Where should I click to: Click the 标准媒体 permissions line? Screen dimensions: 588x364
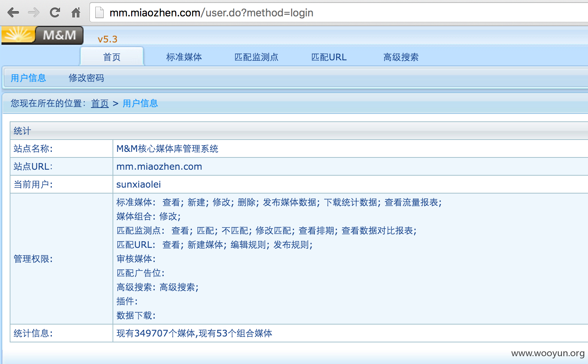click(x=279, y=202)
